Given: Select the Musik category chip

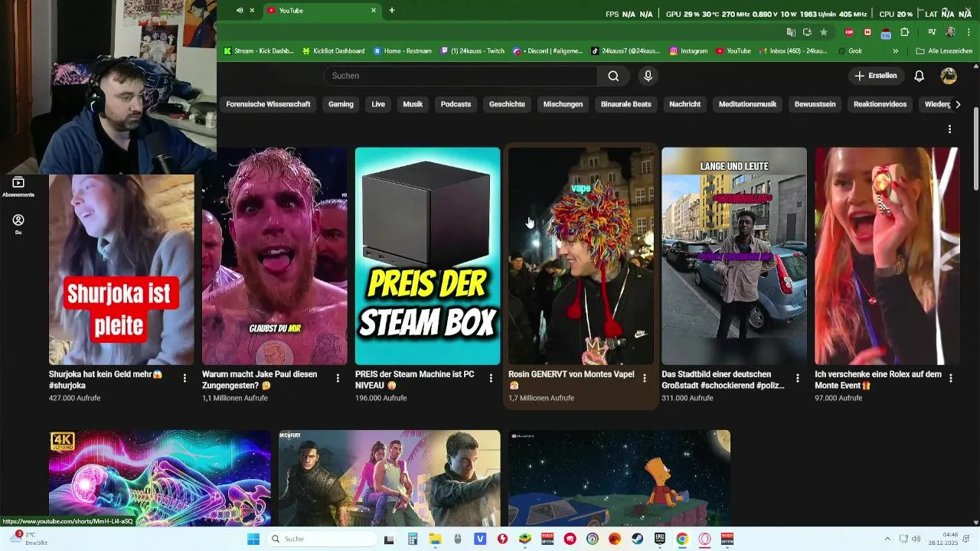Looking at the screenshot, I should (x=413, y=104).
